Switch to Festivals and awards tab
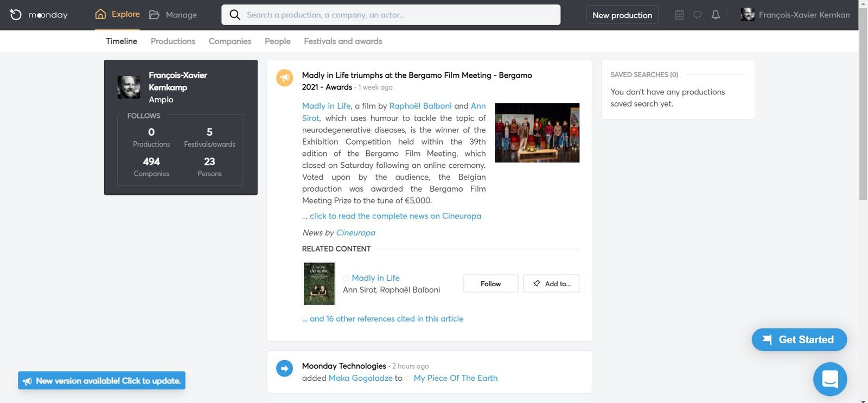 point(343,41)
